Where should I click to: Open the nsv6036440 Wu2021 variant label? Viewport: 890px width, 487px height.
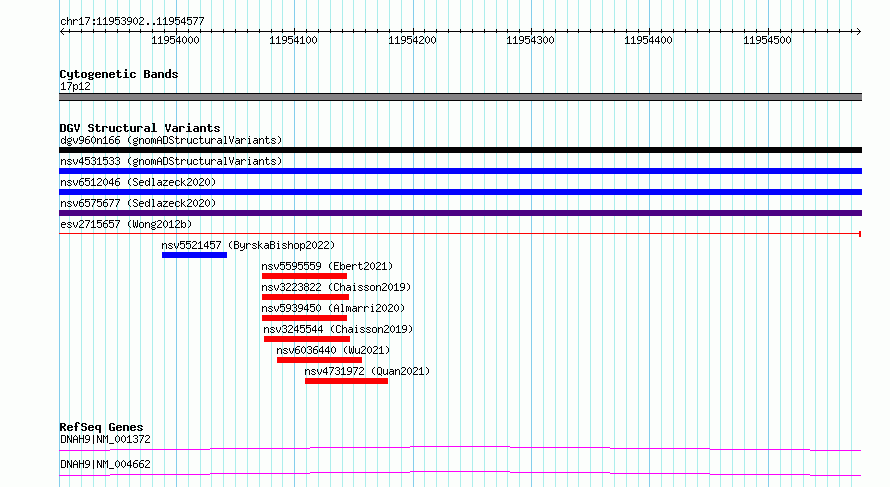tap(333, 350)
